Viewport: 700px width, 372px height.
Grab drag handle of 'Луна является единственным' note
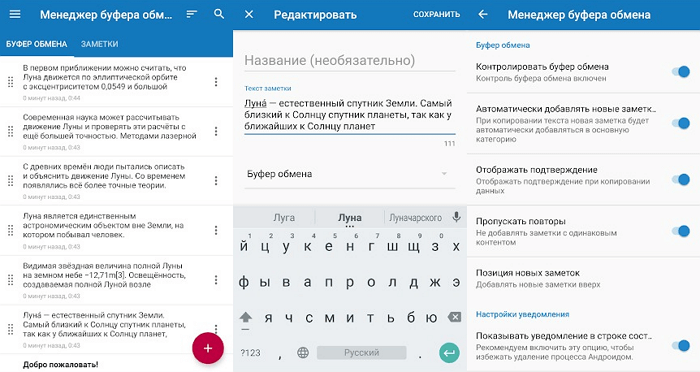[x=11, y=230]
